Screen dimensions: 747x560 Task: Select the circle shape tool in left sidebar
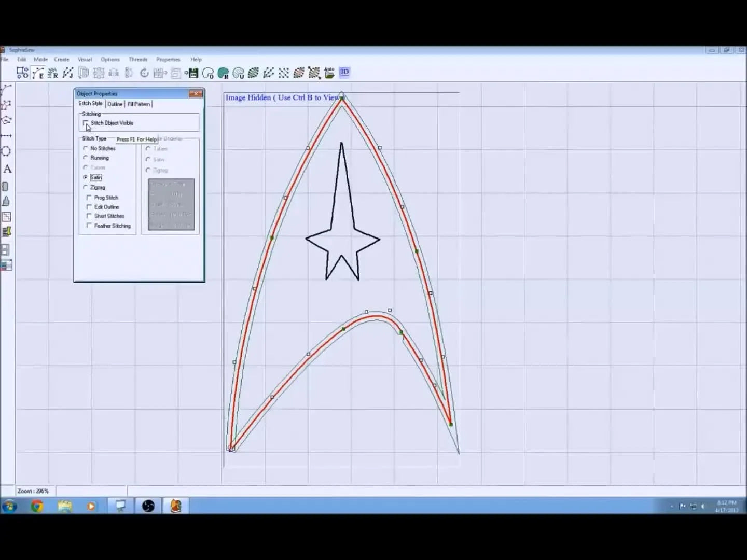tap(6, 151)
